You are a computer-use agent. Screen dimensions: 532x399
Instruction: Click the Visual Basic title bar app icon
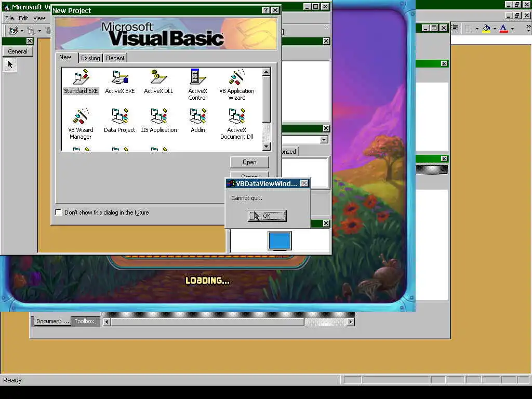tap(6, 7)
